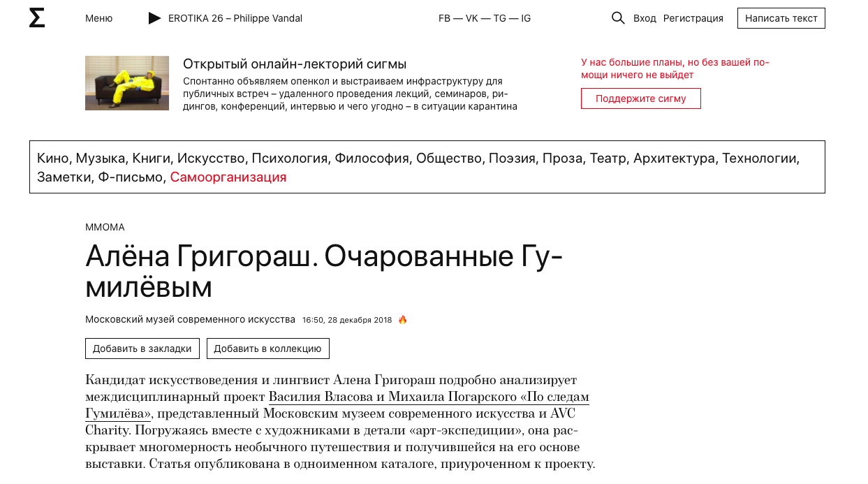Viewport: 868px width, 484px height.
Task: Open the Меню navigation
Action: point(98,18)
